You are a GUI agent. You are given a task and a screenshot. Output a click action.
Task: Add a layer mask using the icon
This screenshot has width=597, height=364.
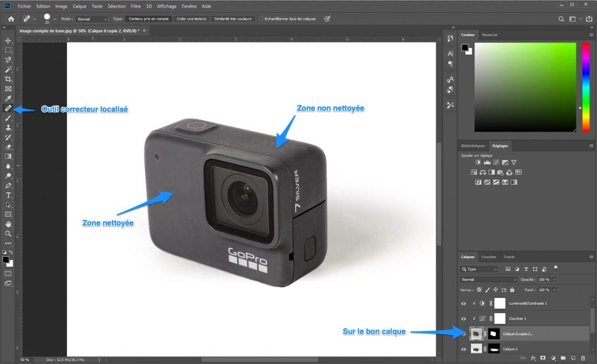point(543,358)
